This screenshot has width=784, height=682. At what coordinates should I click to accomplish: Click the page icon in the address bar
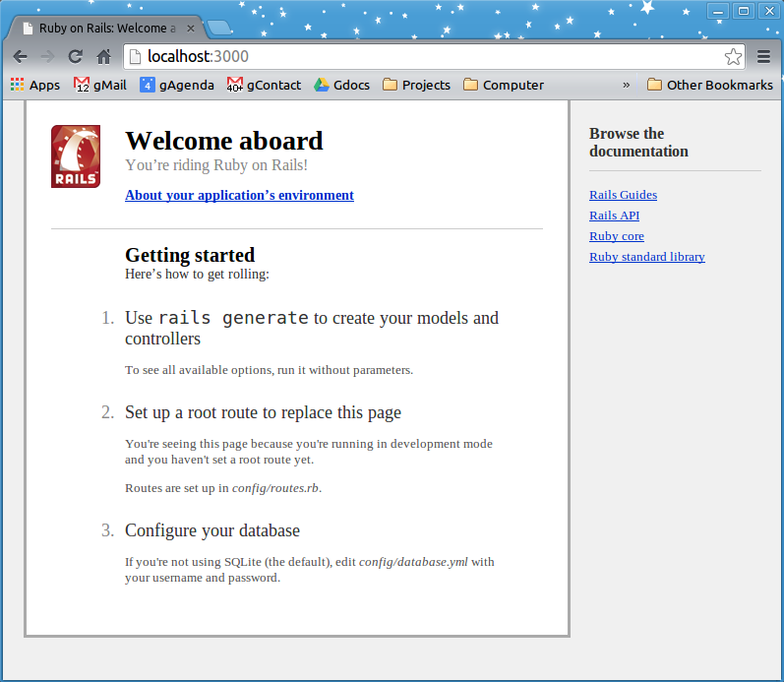coord(135,56)
